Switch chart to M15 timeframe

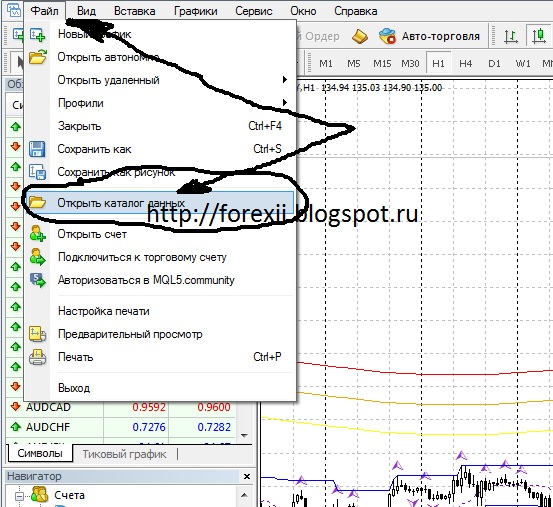(x=382, y=63)
